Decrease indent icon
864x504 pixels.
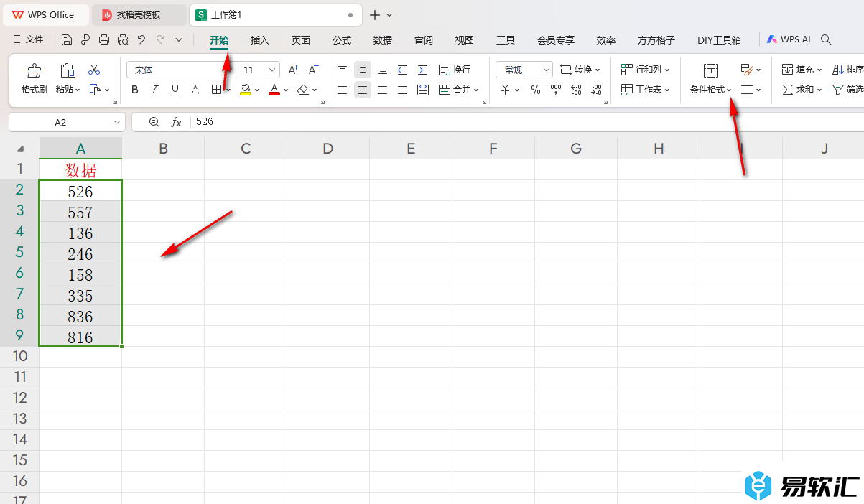(x=402, y=70)
